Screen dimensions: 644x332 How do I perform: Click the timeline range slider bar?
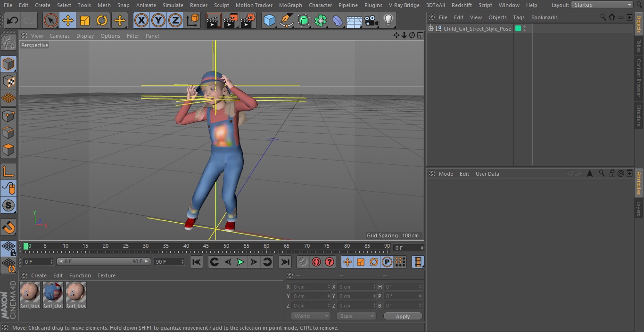tap(104, 261)
